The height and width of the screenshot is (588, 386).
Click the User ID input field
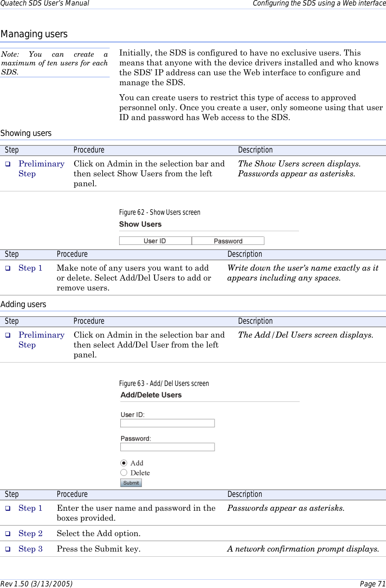tap(167, 423)
